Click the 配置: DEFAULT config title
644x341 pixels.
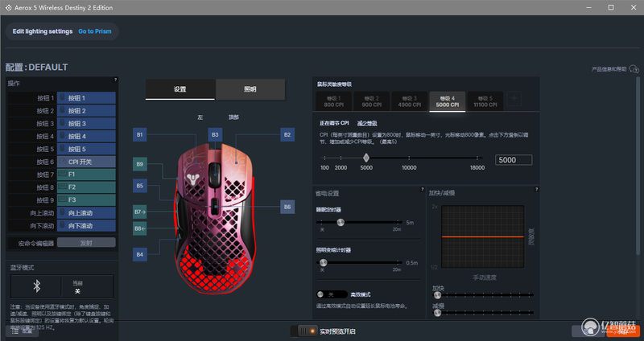(x=36, y=67)
